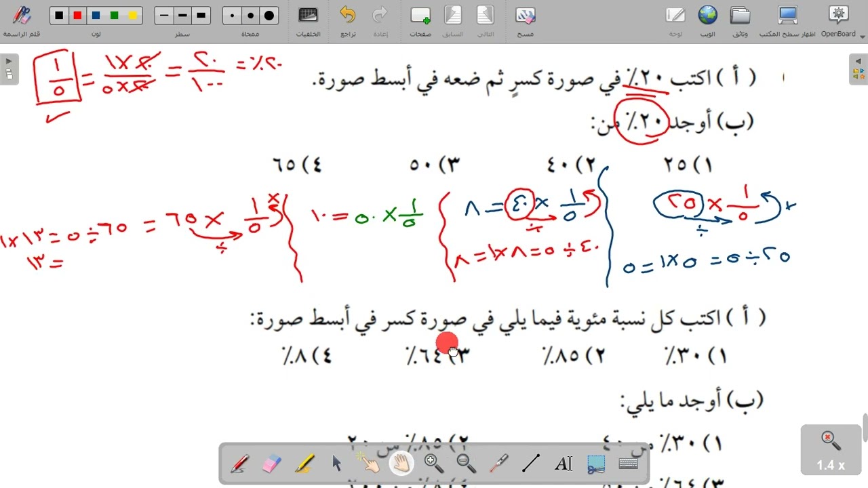
Task: Select the Zoom Out magnifier tool
Action: point(467,464)
